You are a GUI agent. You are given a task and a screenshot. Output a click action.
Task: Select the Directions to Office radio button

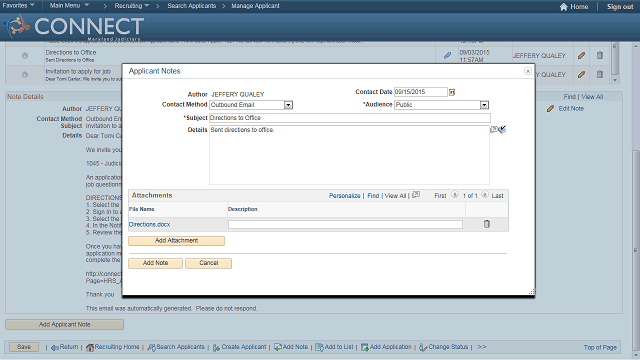click(25, 56)
